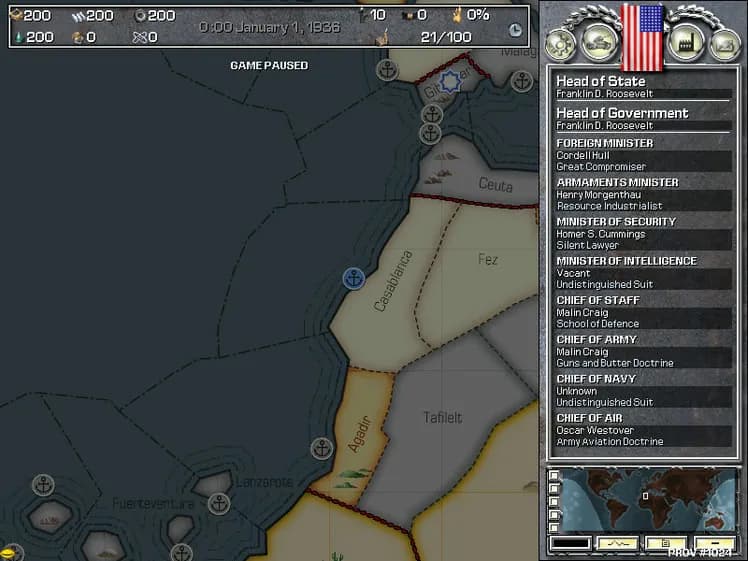The height and width of the screenshot is (561, 748).
Task: Click the money crossed icon showing 0
Action: pos(140,37)
